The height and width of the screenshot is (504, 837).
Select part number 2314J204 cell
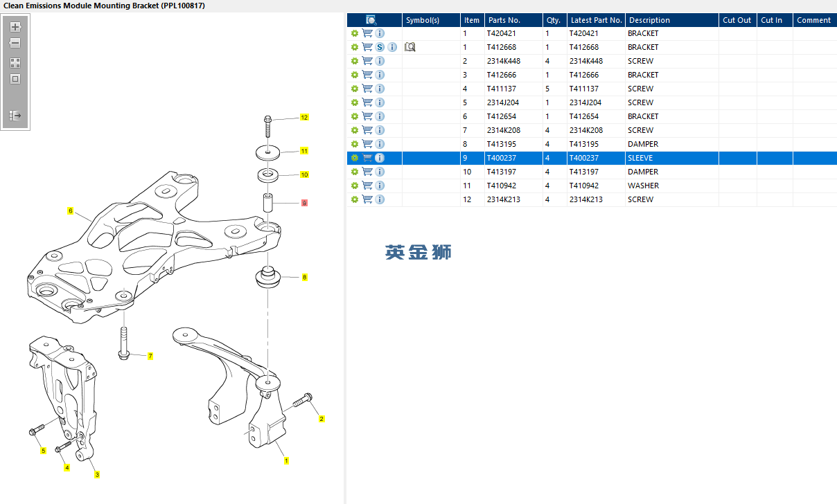(x=513, y=102)
